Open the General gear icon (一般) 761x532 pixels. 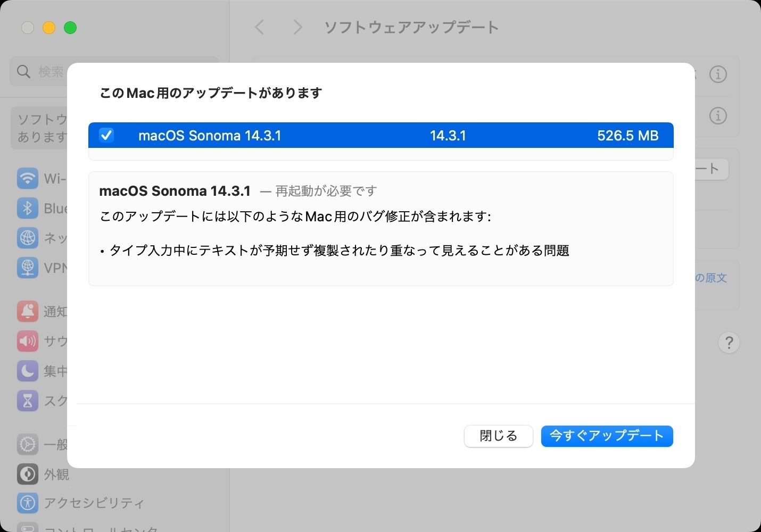point(28,444)
